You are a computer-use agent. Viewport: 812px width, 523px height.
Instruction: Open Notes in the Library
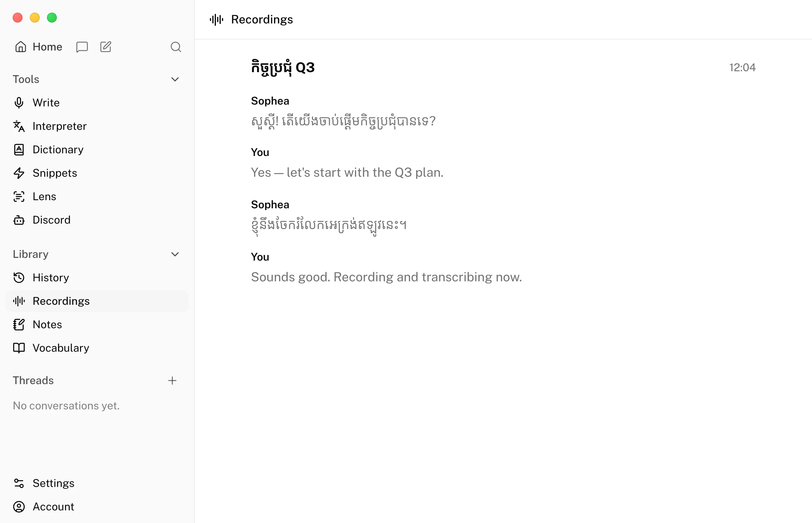(x=97, y=324)
